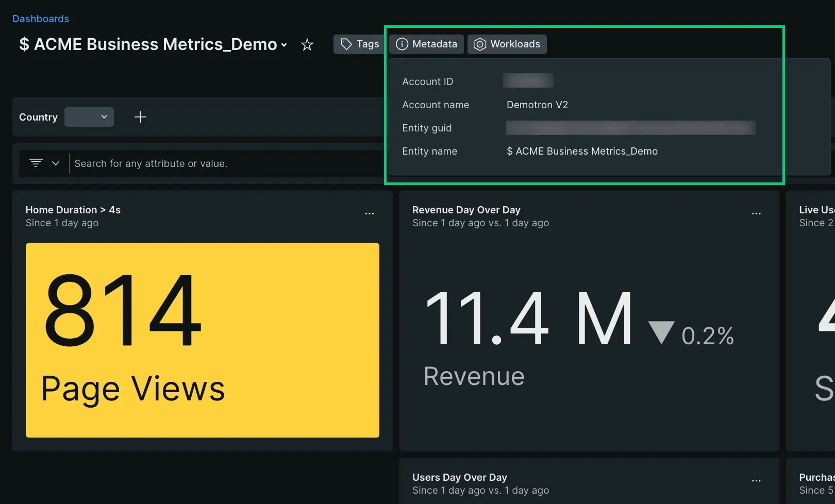Expand the chevron next to filter icon
The image size is (835, 504).
click(x=56, y=163)
